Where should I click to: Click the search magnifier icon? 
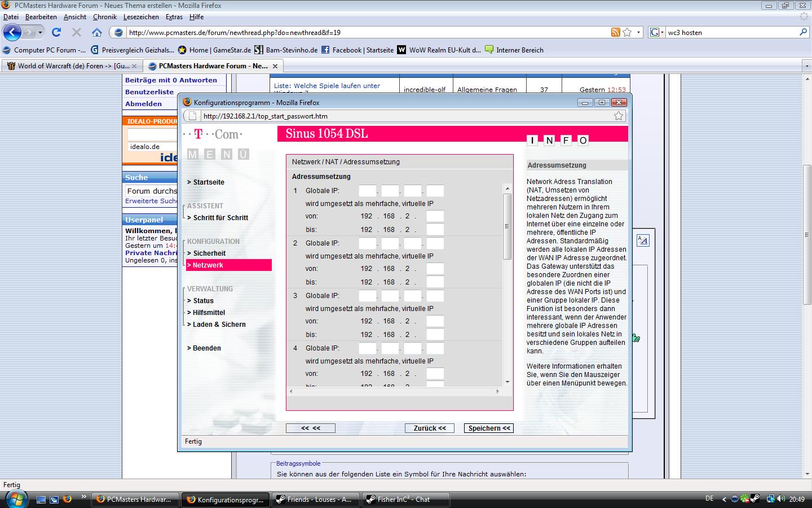pyautogui.click(x=803, y=32)
